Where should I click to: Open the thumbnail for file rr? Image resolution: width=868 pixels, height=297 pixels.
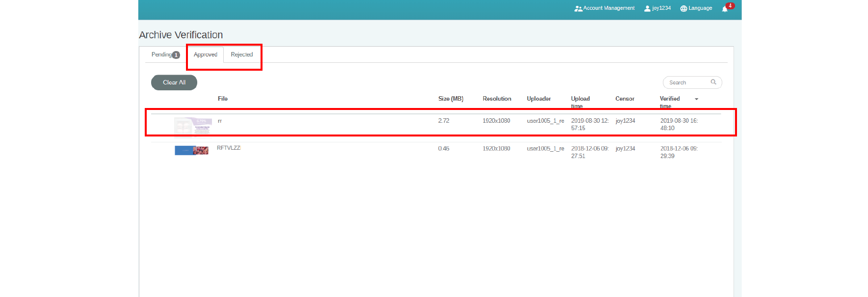tap(193, 127)
